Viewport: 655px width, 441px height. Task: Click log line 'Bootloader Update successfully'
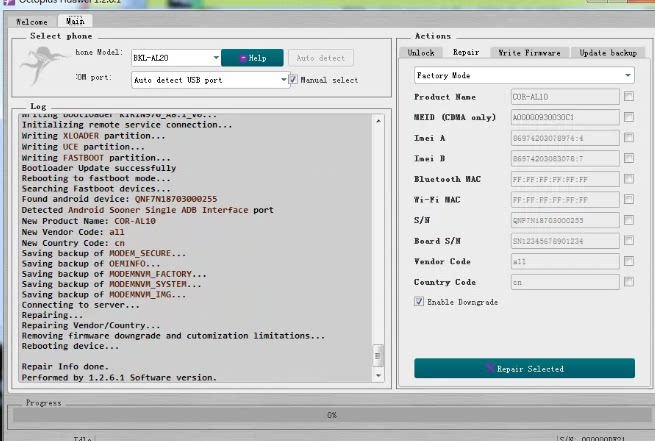point(99,168)
